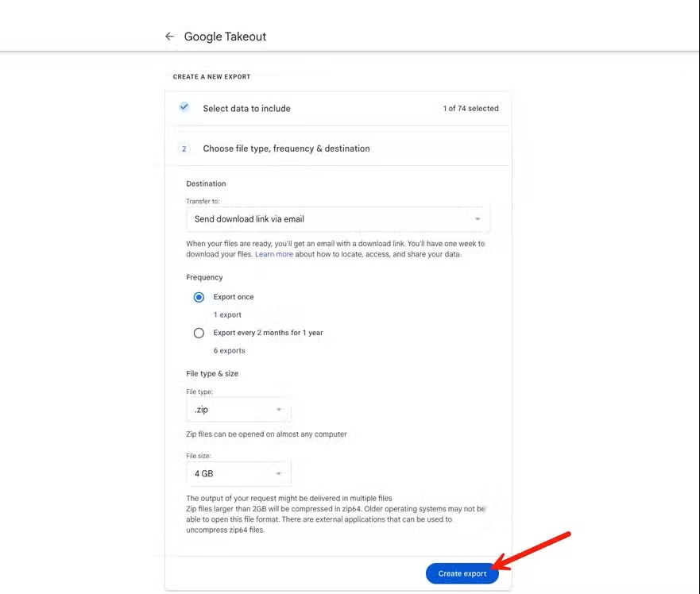Click the step 2 number circle
The width and height of the screenshot is (700, 594).
(184, 148)
